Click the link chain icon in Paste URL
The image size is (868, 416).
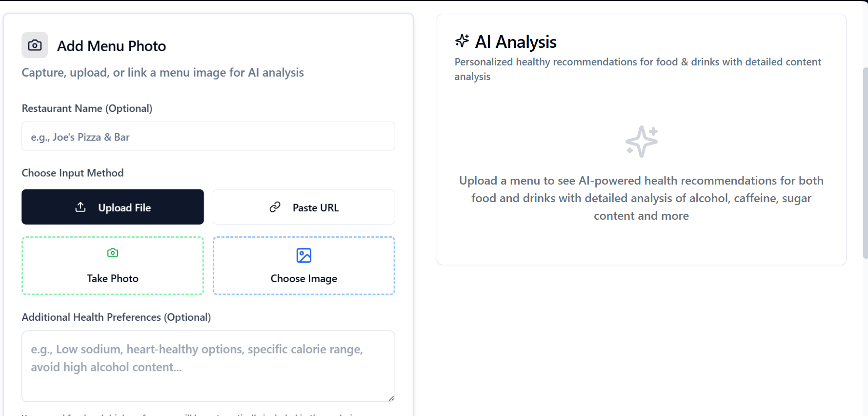click(x=275, y=207)
